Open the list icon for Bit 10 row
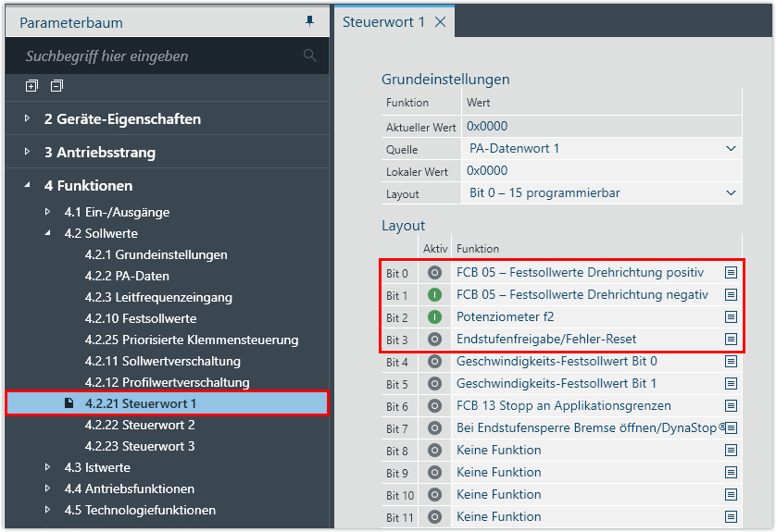 731,495
